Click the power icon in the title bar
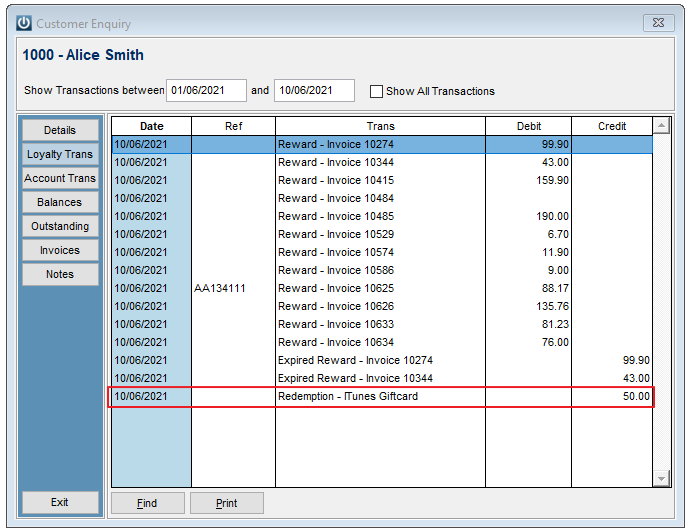The height and width of the screenshot is (530, 689). click(24, 23)
